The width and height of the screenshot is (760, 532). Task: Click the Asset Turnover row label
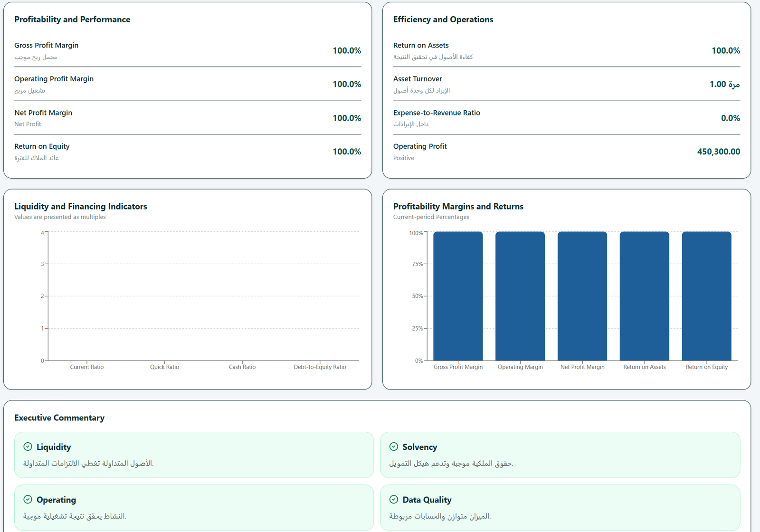tap(418, 79)
